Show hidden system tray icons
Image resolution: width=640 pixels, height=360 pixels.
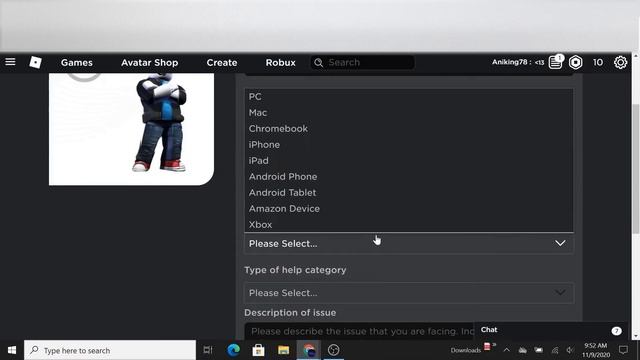[507, 350]
